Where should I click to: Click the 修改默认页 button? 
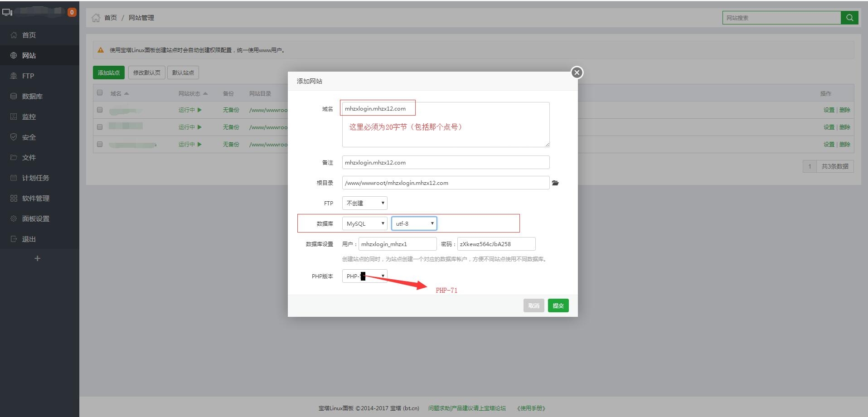pyautogui.click(x=146, y=73)
